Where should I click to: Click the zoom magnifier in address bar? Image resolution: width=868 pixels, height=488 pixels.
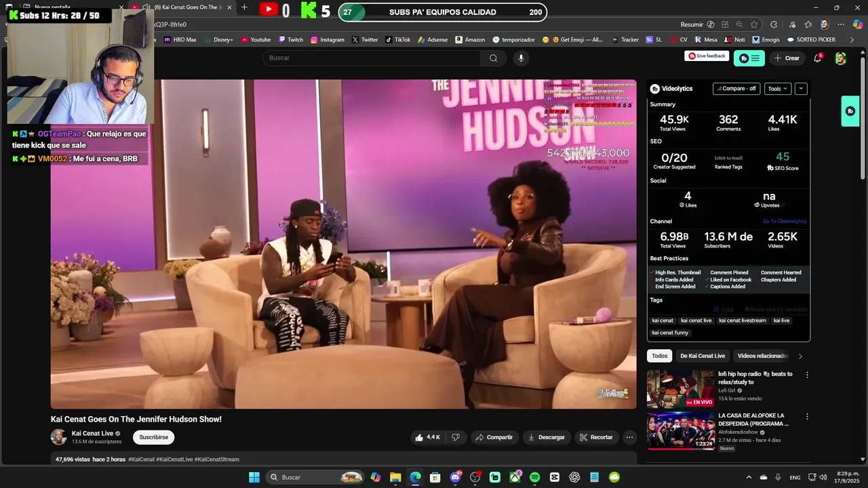click(739, 24)
